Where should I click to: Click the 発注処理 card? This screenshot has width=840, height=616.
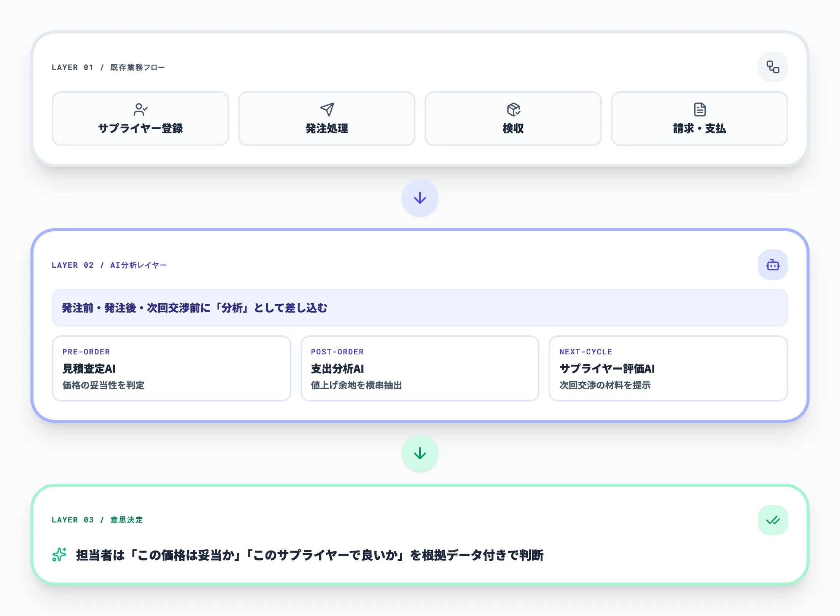point(326,118)
